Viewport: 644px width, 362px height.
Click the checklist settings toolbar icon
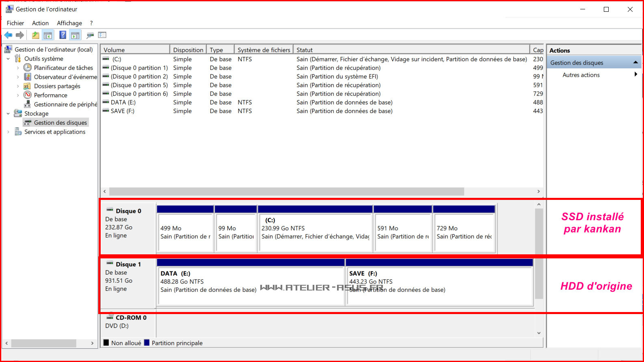point(102,35)
